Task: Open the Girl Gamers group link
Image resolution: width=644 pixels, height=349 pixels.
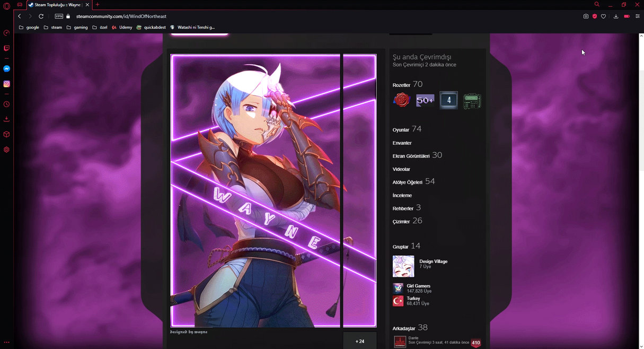Action: coord(418,285)
